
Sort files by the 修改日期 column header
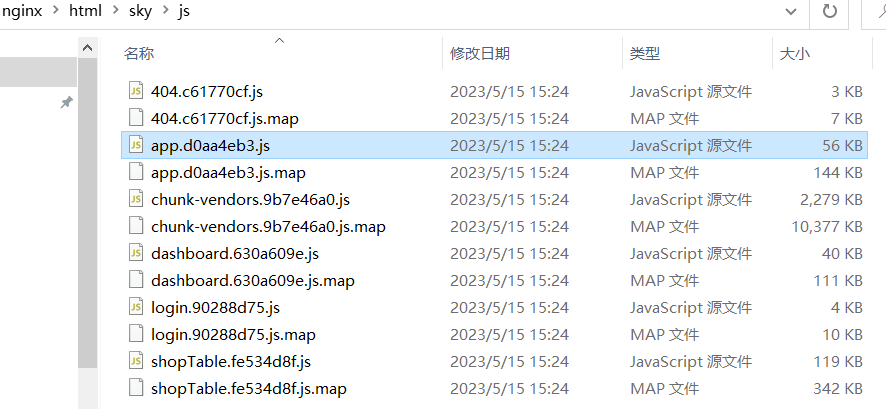click(x=480, y=54)
